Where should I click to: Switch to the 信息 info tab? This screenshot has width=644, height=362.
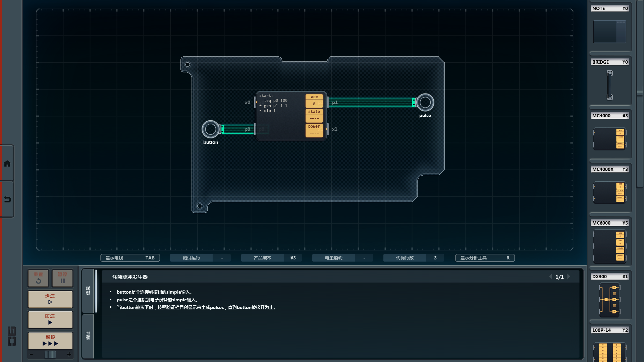[88, 290]
